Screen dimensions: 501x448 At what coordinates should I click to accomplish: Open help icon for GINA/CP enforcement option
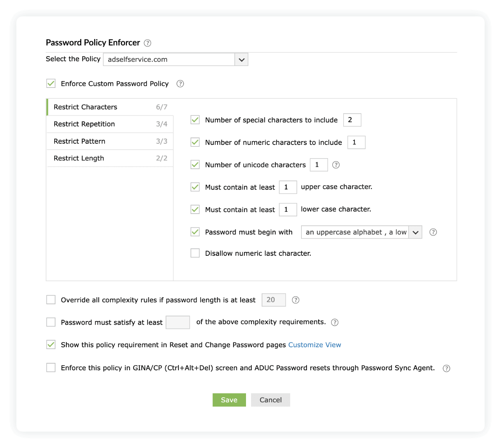446,368
